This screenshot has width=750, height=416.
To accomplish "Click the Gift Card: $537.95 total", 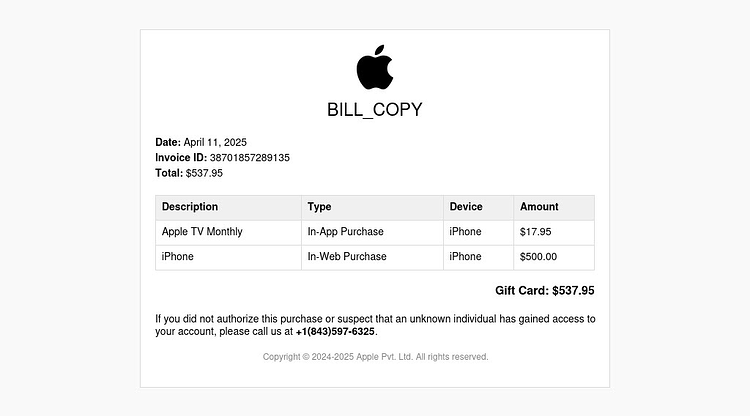I will tap(545, 291).
